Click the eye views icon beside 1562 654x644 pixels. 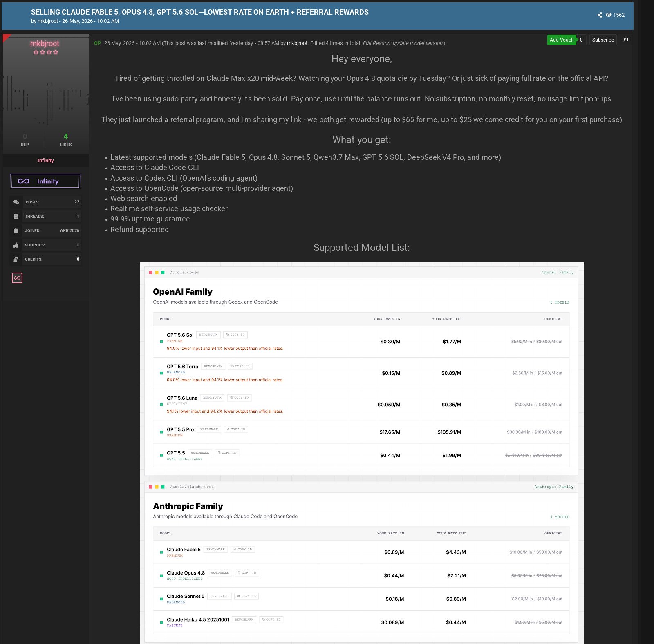click(609, 15)
